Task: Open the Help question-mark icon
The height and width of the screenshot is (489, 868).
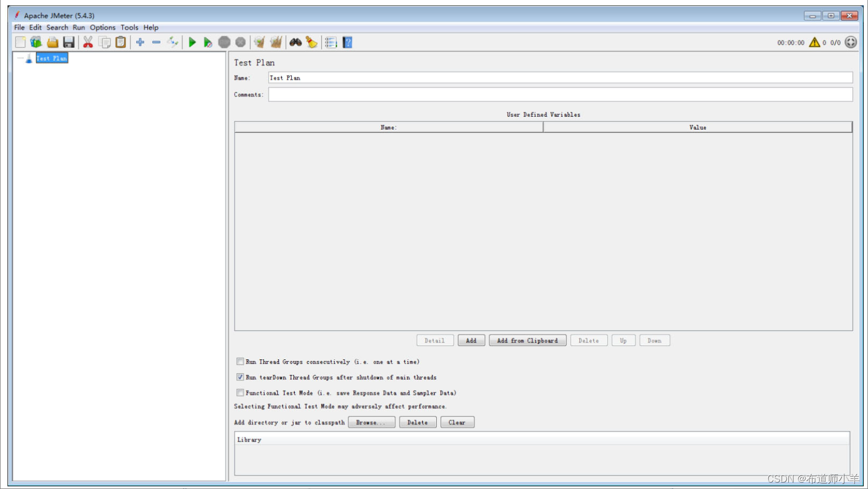Action: tap(347, 42)
